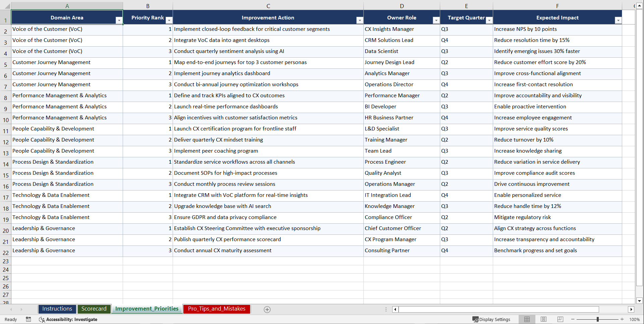
Task: Click the Display Settings monitor icon
Action: pos(475,319)
